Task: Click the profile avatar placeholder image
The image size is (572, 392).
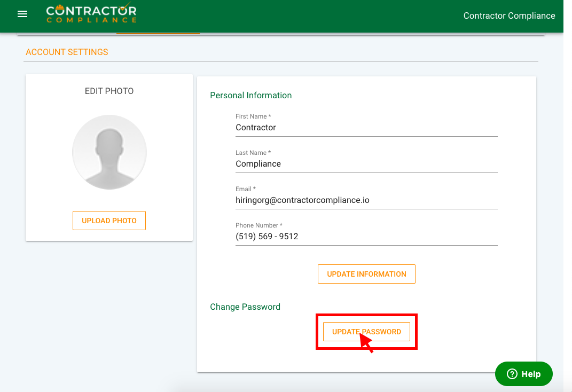Action: click(x=109, y=152)
